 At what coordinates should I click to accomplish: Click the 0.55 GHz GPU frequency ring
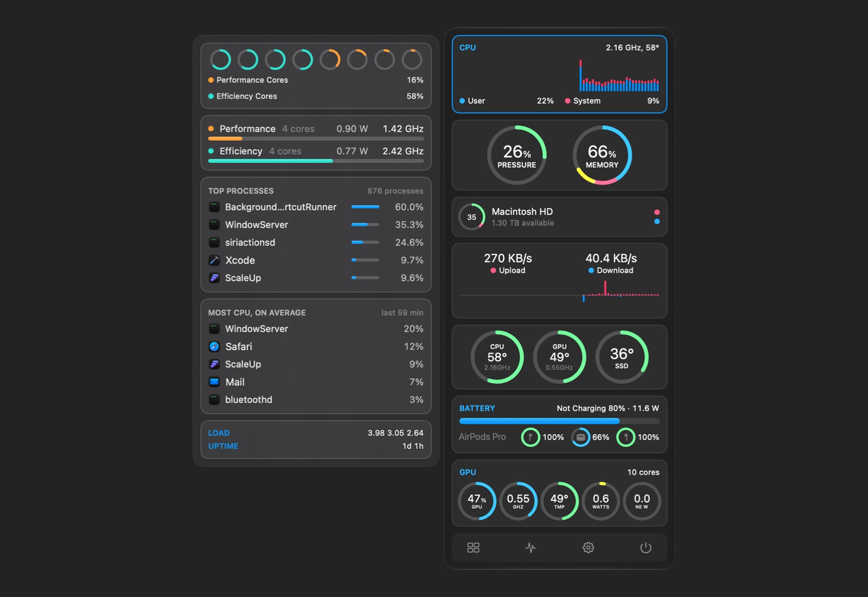[x=518, y=501]
